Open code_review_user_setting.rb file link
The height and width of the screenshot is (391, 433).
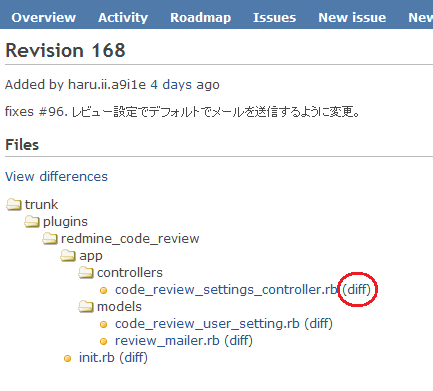tap(207, 324)
